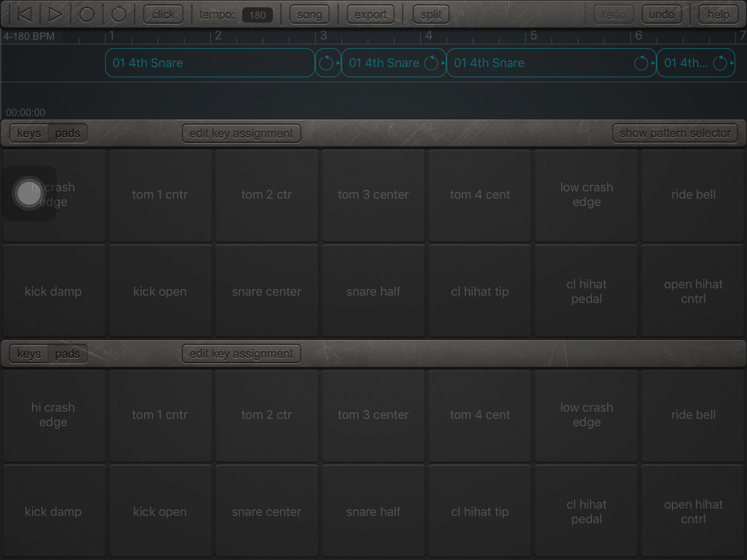Toggle the metronome click button
This screenshot has width=747, height=560.
tap(163, 14)
